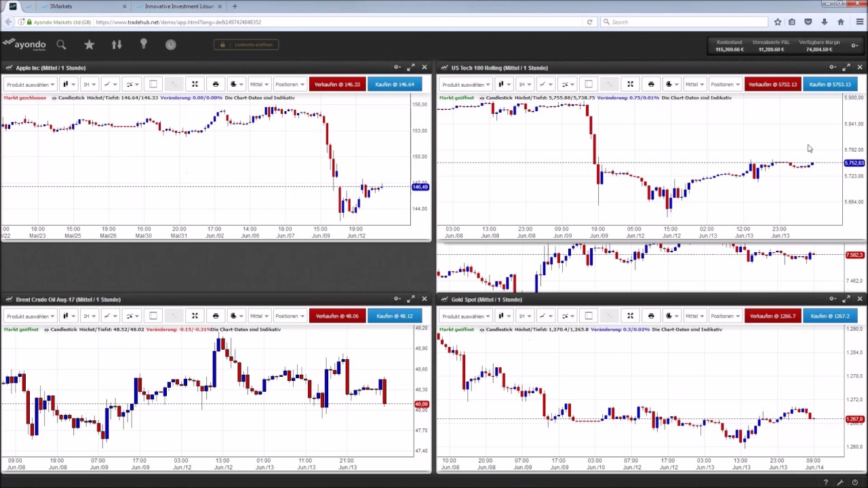Image resolution: width=868 pixels, height=488 pixels.
Task: Open indicators dropdown in Gold Spot panel
Action: click(567, 316)
